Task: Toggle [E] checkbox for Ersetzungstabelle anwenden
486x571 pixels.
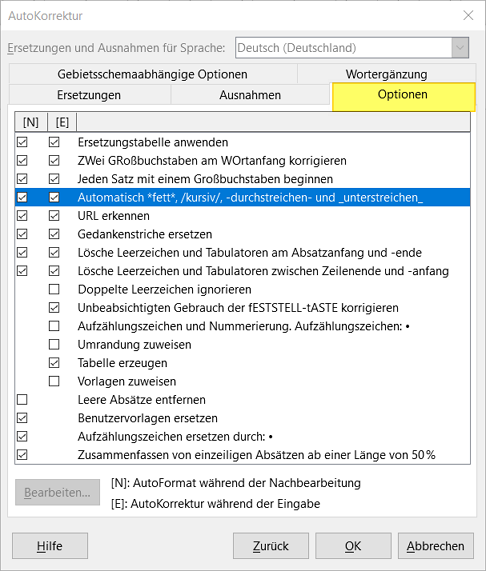Action: point(54,142)
